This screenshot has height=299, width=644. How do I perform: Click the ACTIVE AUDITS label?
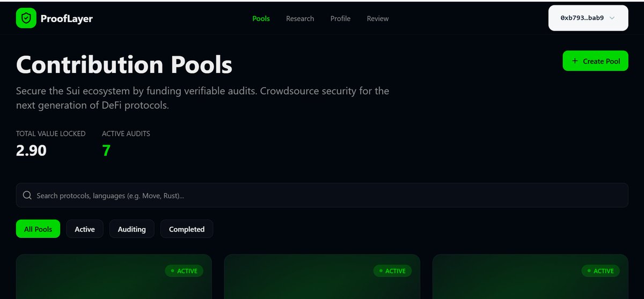tap(126, 133)
